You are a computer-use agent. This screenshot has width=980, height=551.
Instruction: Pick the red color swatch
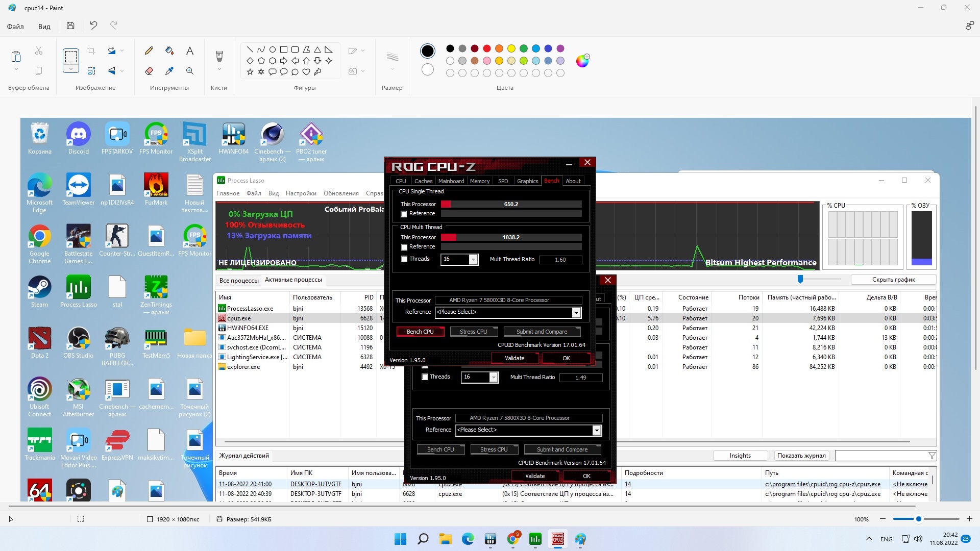coord(487,48)
